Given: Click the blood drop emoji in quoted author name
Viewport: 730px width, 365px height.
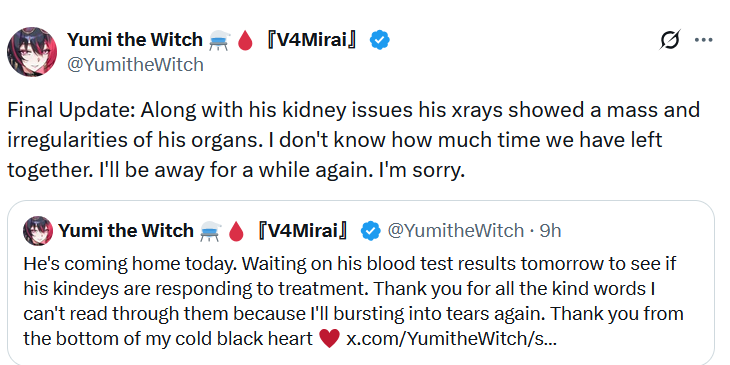Looking at the screenshot, I should 236,231.
